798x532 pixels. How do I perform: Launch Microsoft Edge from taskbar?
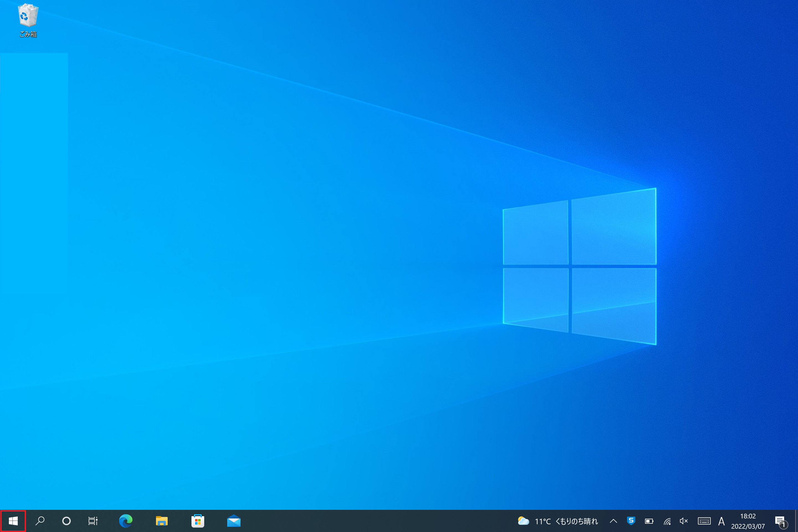coord(126,521)
